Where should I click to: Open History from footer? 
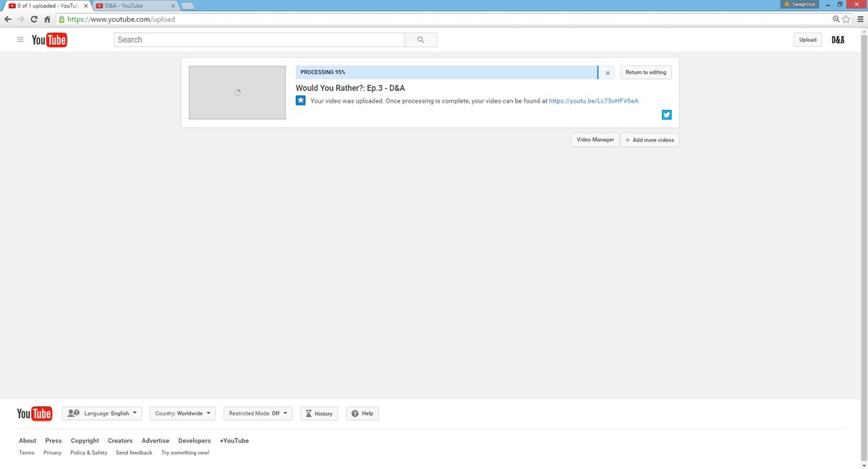(x=319, y=413)
